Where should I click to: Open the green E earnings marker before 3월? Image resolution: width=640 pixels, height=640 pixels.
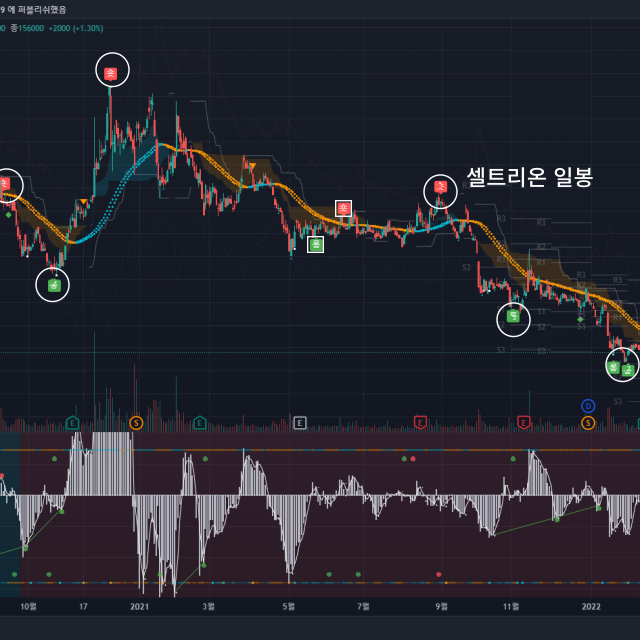(x=200, y=423)
